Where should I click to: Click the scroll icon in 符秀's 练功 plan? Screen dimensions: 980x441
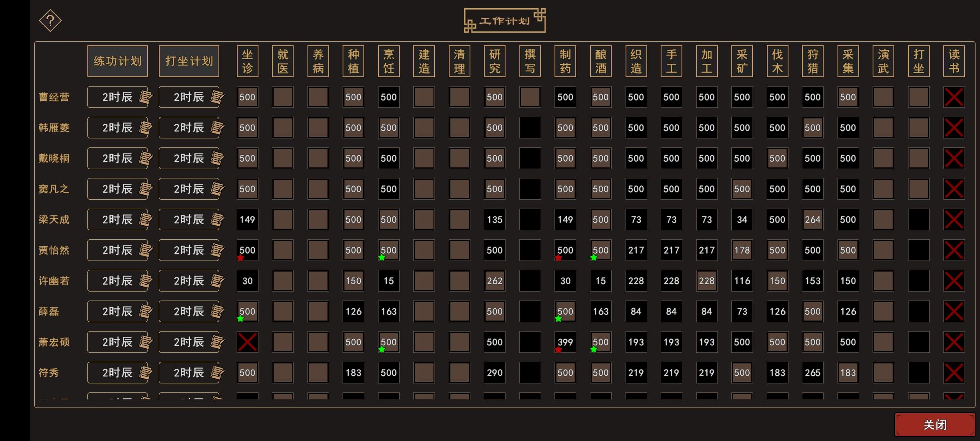pyautogui.click(x=146, y=373)
